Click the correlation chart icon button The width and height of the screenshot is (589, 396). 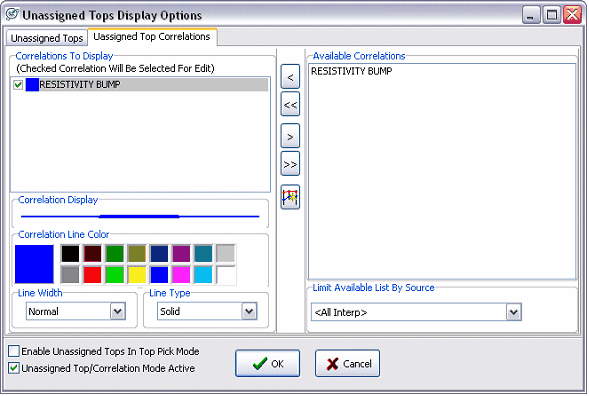click(290, 197)
